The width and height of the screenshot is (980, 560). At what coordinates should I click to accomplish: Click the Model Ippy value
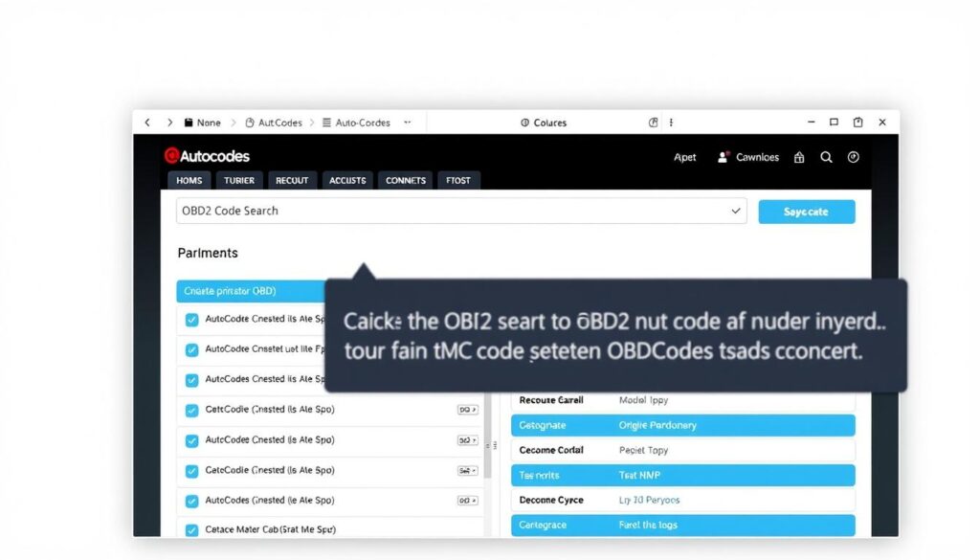click(643, 400)
